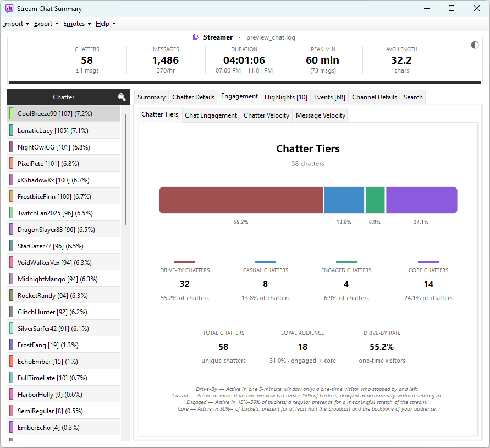Open the Emotes menu
490x448 pixels.
77,24
